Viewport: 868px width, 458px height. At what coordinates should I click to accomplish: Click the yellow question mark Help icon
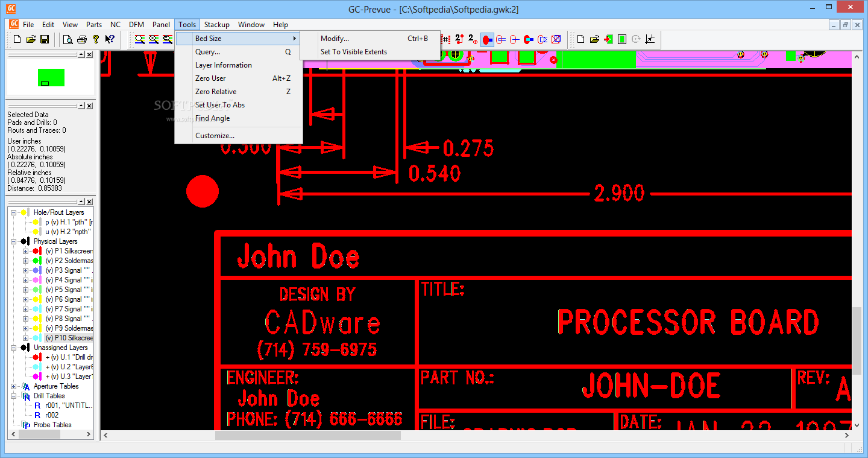pos(96,39)
